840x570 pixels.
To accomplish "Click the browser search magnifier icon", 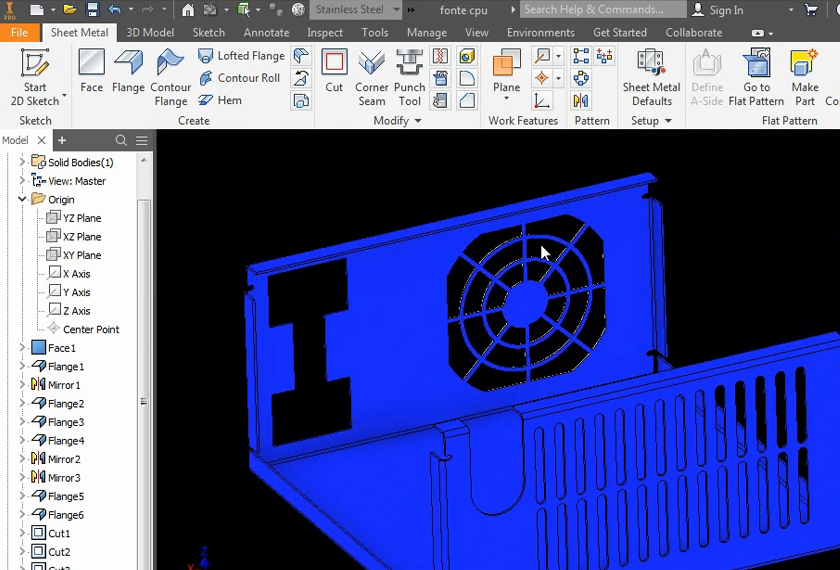I will 121,141.
